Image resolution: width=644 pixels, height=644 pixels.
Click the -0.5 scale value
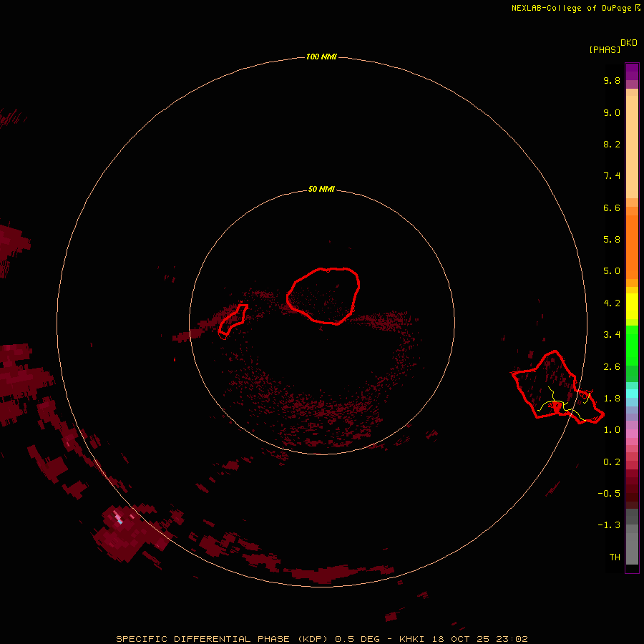(609, 494)
